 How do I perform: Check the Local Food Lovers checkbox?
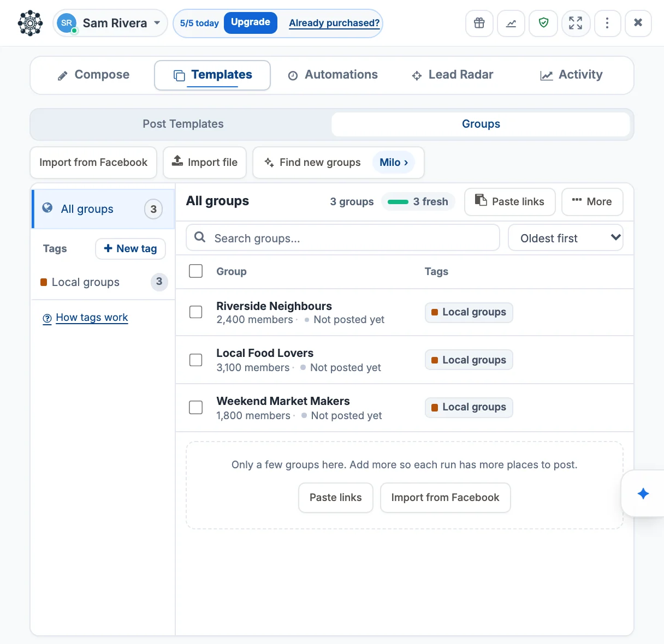click(195, 360)
